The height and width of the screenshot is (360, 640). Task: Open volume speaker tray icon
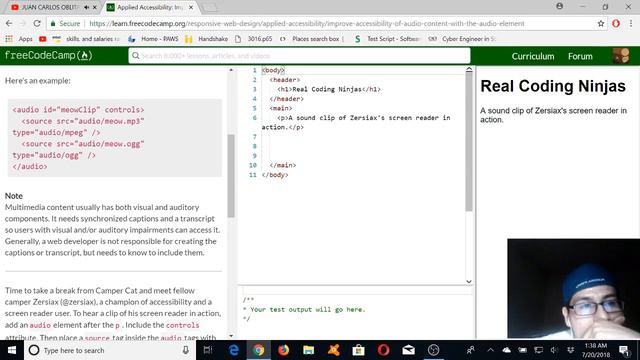coord(554,350)
